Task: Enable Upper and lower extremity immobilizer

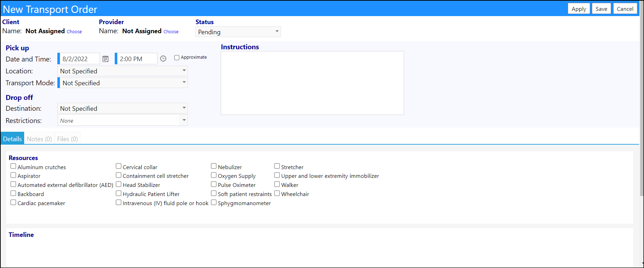Action: [x=277, y=175]
